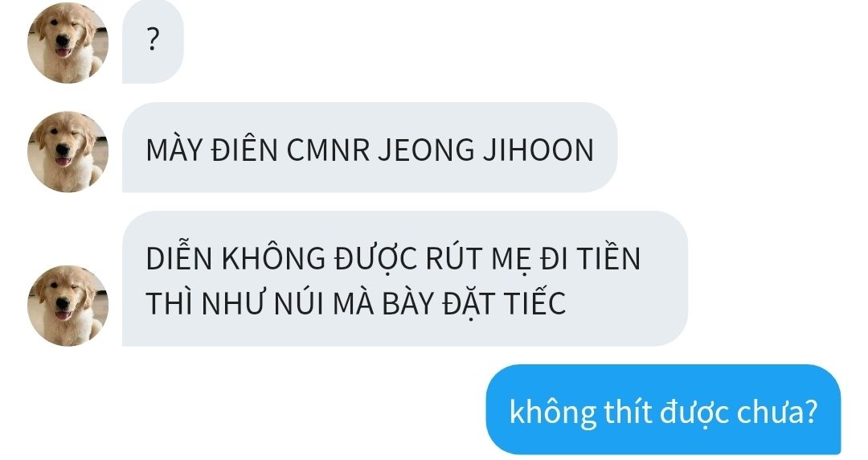Screen dimensions: 868x460
Task: Click the word "TIỀN" in the third message
Action: coord(608,258)
